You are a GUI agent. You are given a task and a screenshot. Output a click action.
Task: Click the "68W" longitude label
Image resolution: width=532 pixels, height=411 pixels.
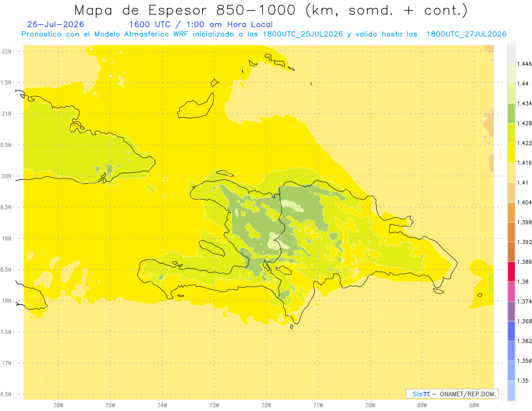(x=474, y=405)
